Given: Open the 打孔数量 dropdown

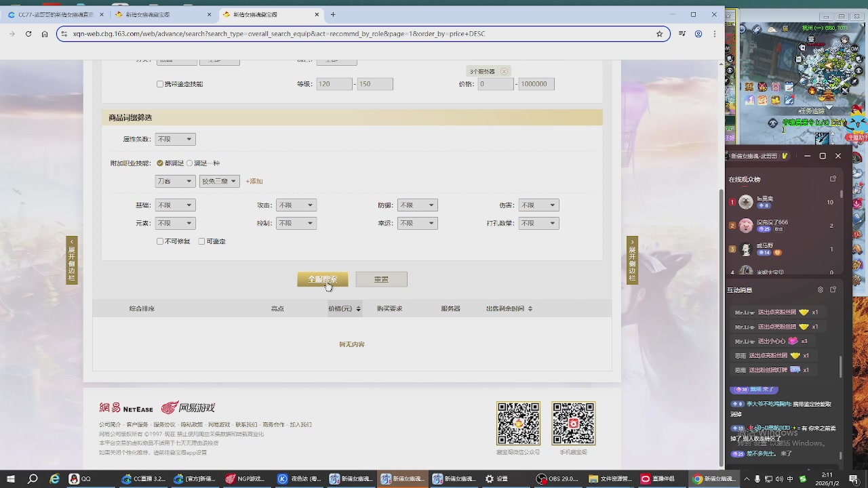Looking at the screenshot, I should pos(538,224).
